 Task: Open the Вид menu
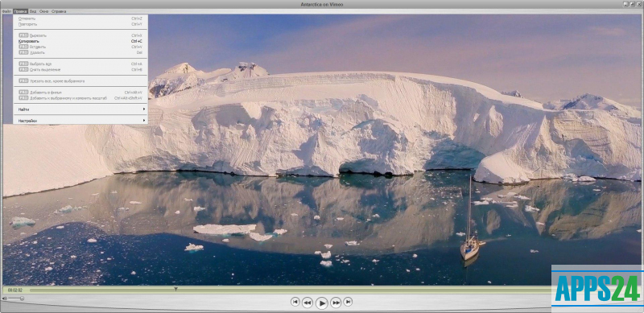pyautogui.click(x=33, y=11)
